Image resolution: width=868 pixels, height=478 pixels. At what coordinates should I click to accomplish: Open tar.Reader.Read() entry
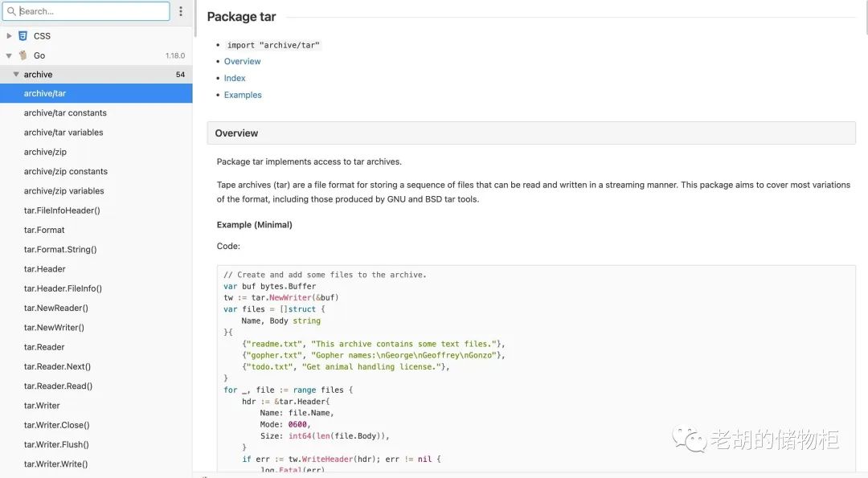click(x=96, y=386)
